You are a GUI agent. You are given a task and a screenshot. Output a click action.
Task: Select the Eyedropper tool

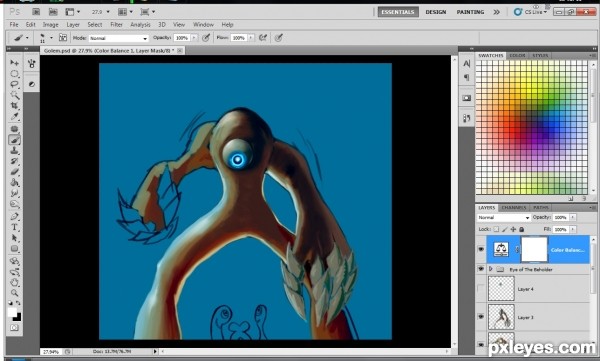click(x=15, y=116)
